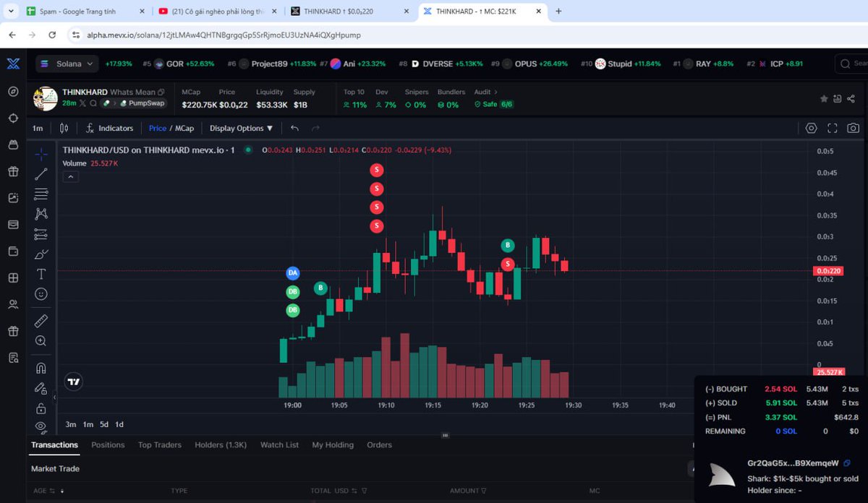The width and height of the screenshot is (868, 503).
Task: Open chart settings hexagon icon
Action: 811,128
